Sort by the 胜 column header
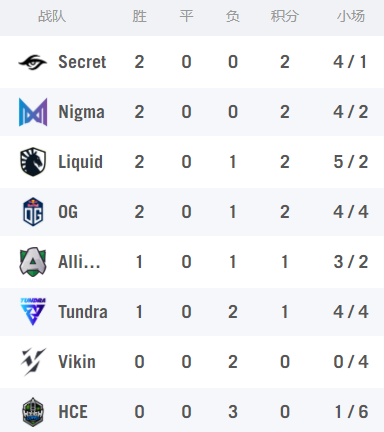The image size is (384, 432). (139, 16)
